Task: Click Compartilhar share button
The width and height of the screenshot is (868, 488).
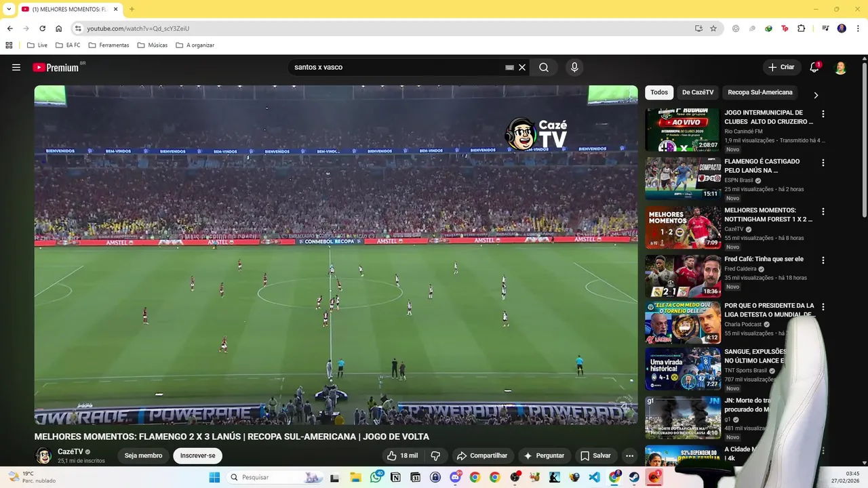Action: [482, 455]
